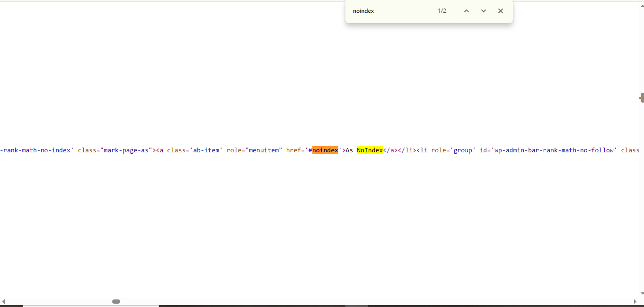The height and width of the screenshot is (307, 644).
Task: Click horizontal scrollbar right arrow
Action: tap(635, 301)
